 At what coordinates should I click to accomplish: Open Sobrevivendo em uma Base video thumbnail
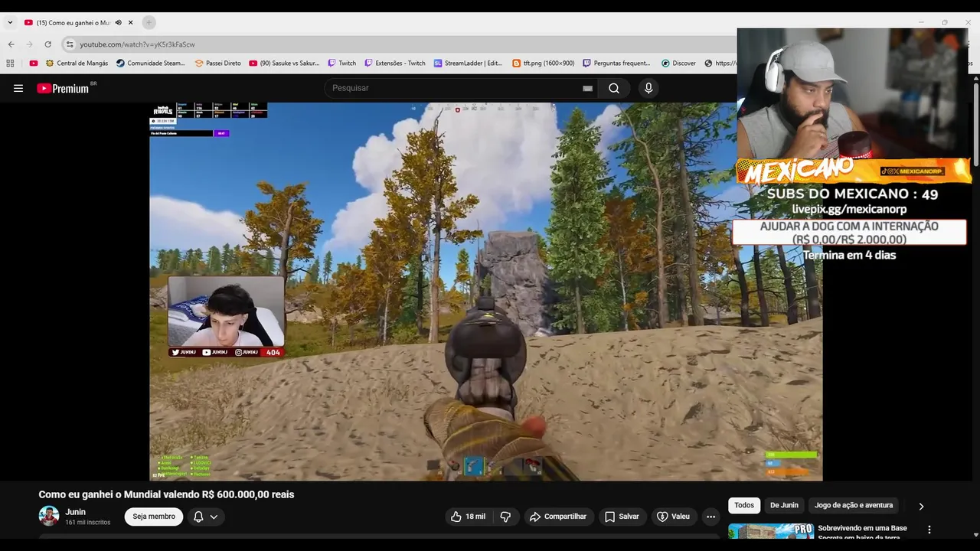click(x=771, y=531)
